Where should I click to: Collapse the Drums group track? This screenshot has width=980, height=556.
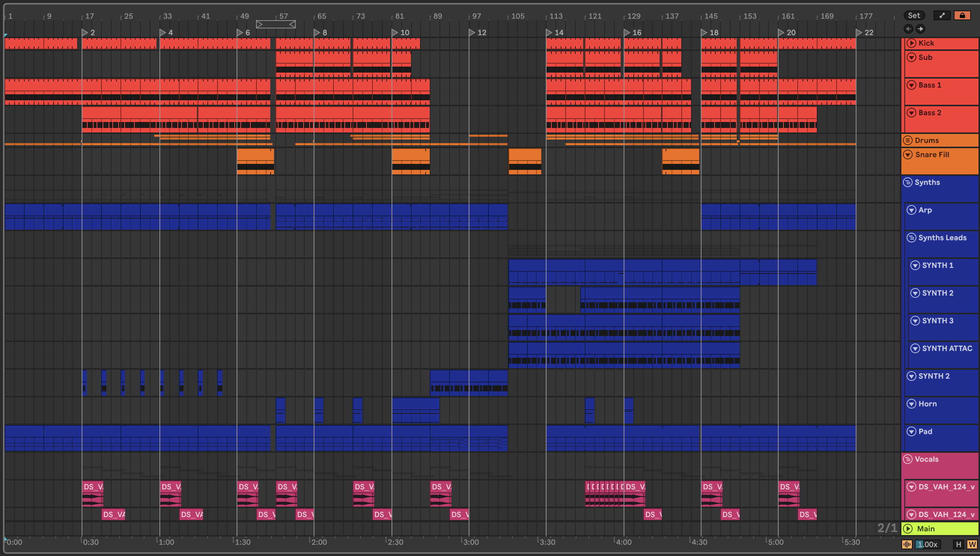(908, 140)
